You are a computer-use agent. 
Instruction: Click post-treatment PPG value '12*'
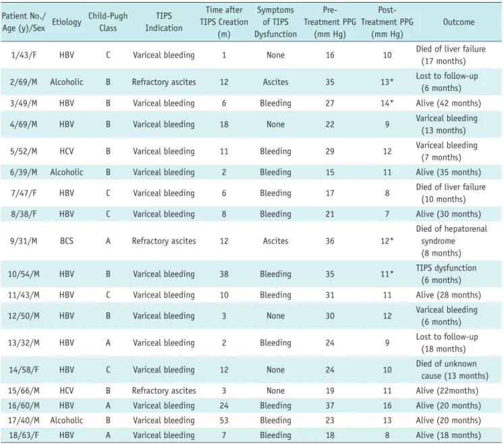[387, 241]
